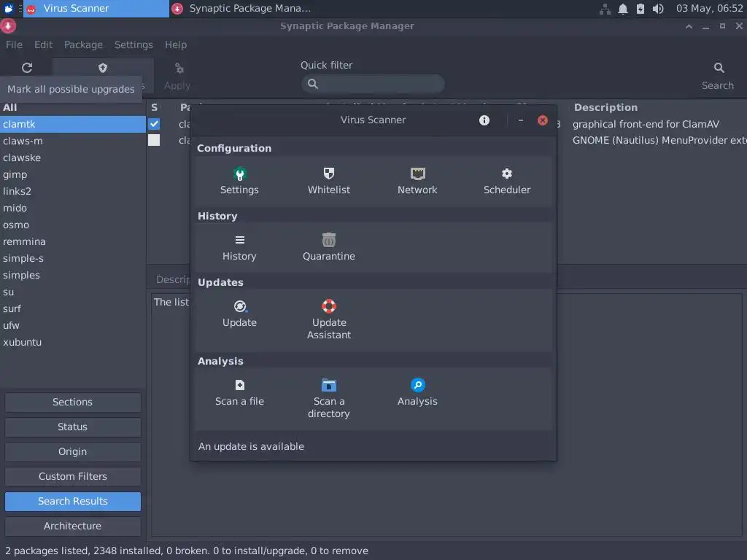
Task: Select 'osmo' in the search list
Action: (x=73, y=225)
